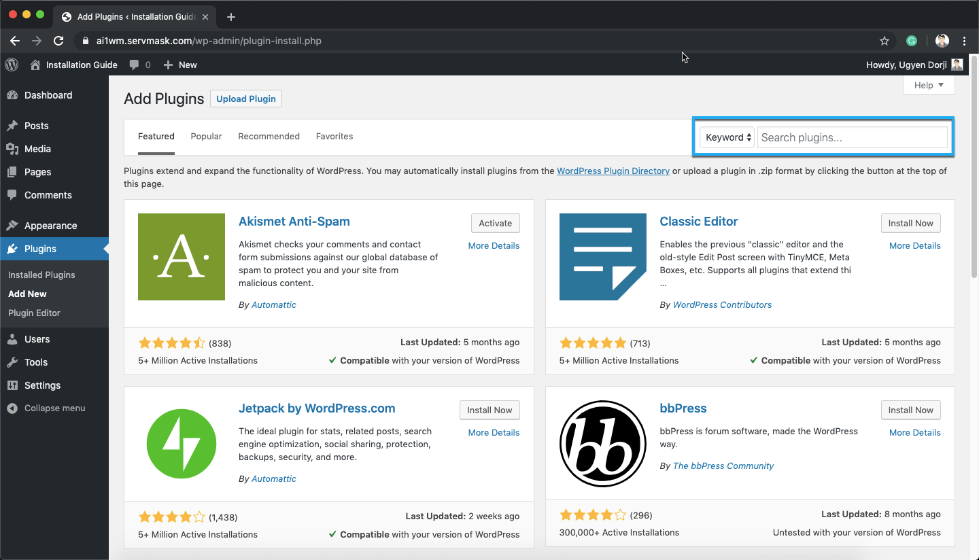Image resolution: width=979 pixels, height=560 pixels.
Task: Install the Classic Editor plugin
Action: coord(910,224)
